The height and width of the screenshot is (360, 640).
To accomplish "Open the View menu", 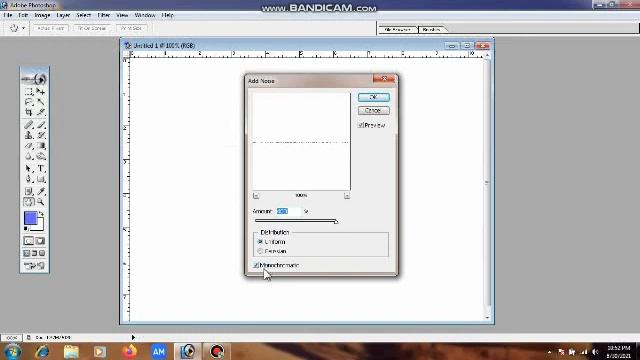I will [122, 15].
